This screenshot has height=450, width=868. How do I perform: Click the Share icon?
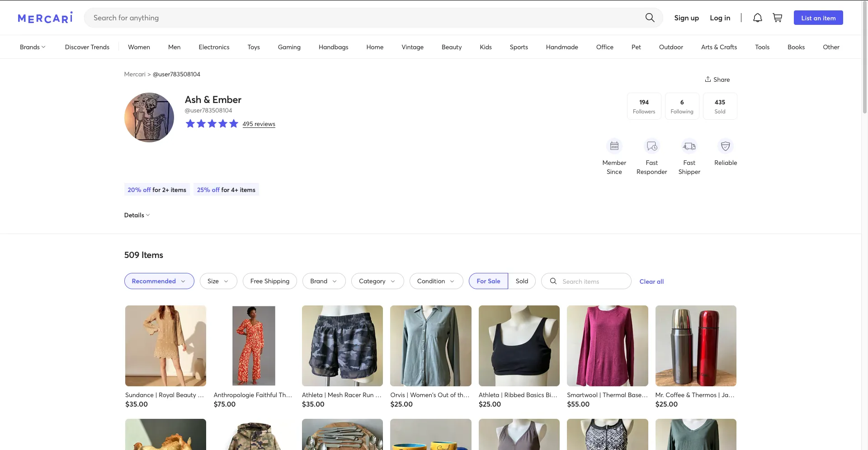point(708,79)
